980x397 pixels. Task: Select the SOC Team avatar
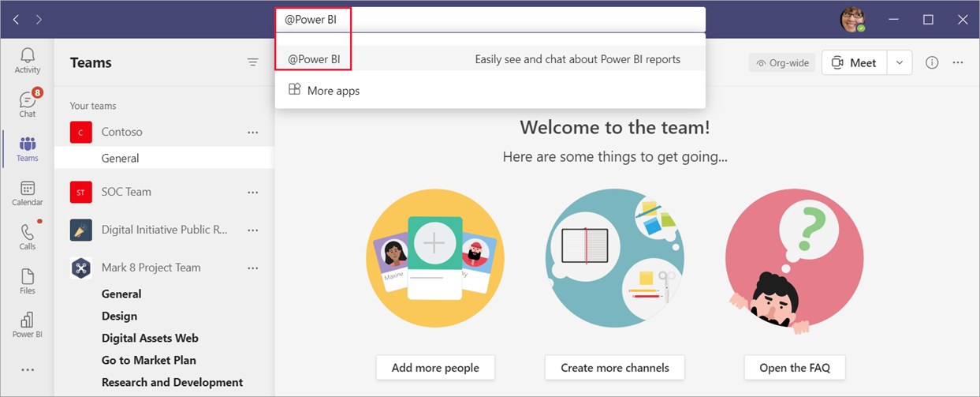[x=81, y=192]
